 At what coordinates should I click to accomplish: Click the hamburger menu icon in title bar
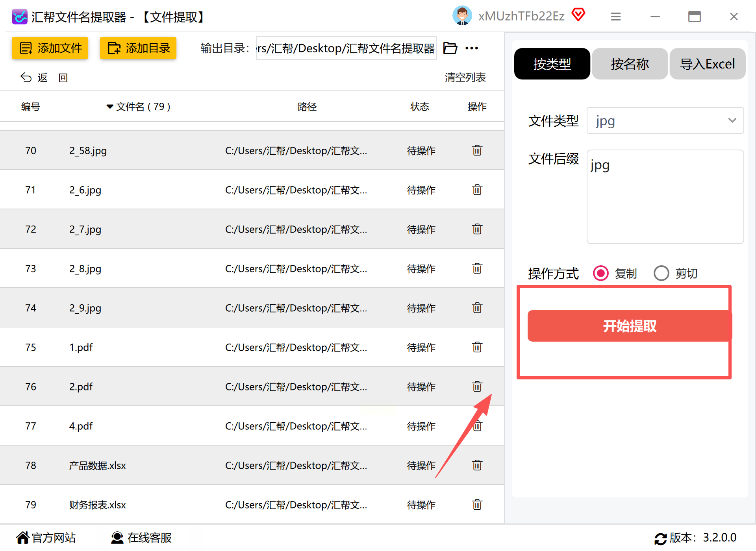click(x=615, y=17)
